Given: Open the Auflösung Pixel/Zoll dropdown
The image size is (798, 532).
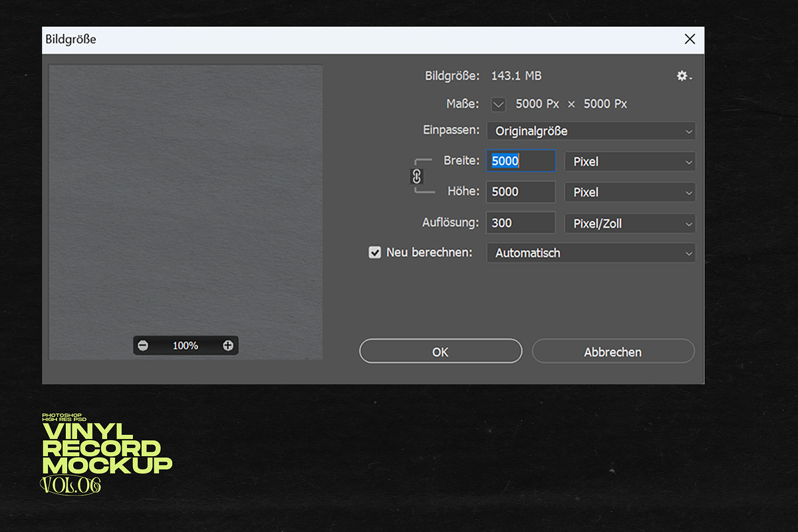Looking at the screenshot, I should [x=630, y=223].
